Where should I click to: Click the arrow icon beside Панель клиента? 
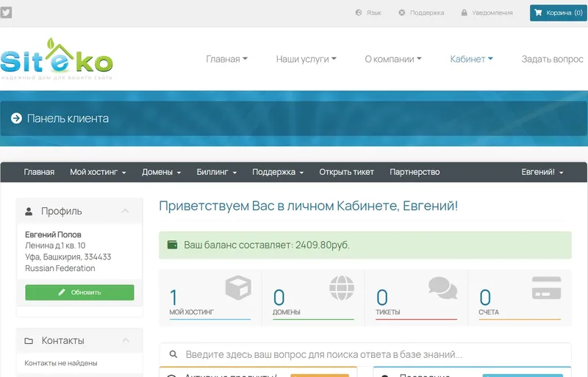coord(16,118)
